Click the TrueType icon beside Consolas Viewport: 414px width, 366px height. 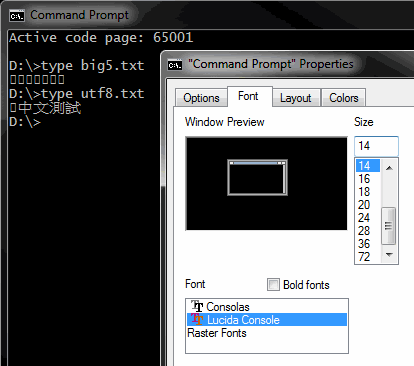[197, 306]
